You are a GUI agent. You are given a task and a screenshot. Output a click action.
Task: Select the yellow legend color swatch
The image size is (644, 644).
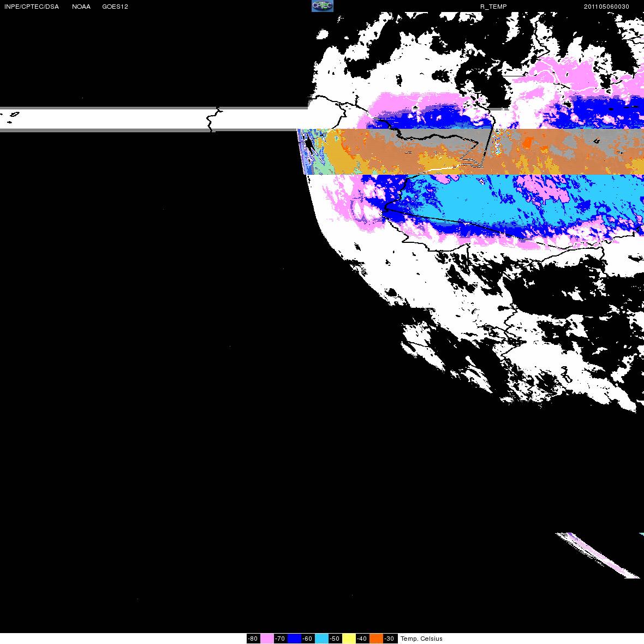point(349,638)
